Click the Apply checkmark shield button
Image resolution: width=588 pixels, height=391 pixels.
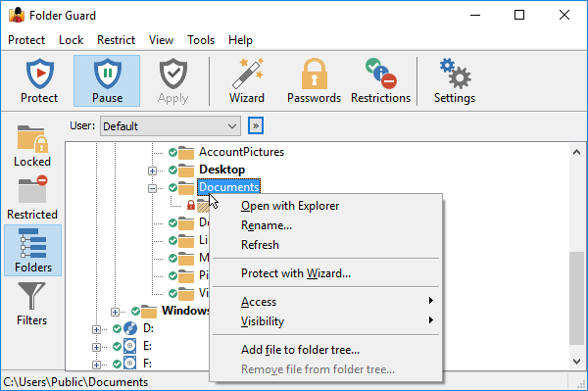(172, 80)
